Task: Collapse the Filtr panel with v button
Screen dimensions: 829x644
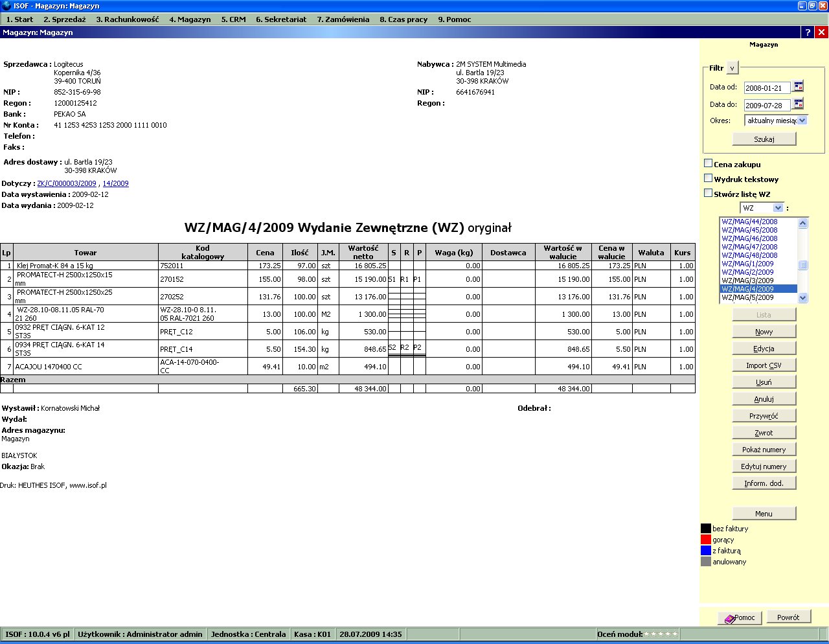Action: tap(732, 68)
